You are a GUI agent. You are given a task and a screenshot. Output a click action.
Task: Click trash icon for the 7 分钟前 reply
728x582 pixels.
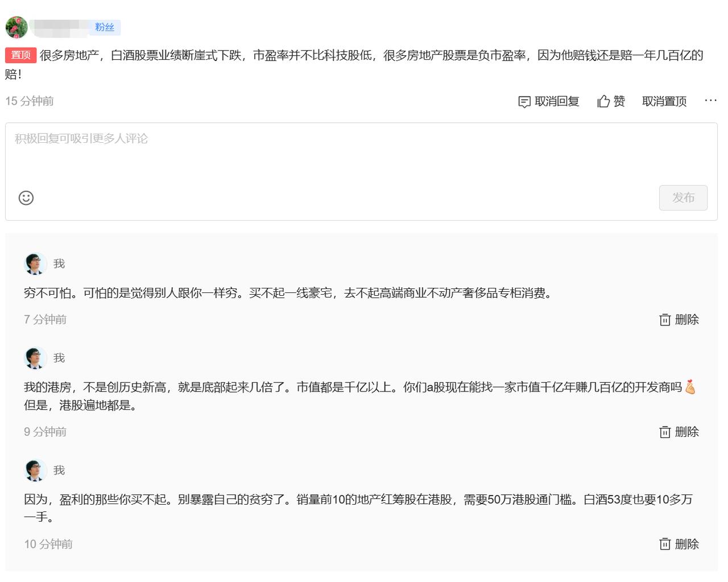click(665, 320)
